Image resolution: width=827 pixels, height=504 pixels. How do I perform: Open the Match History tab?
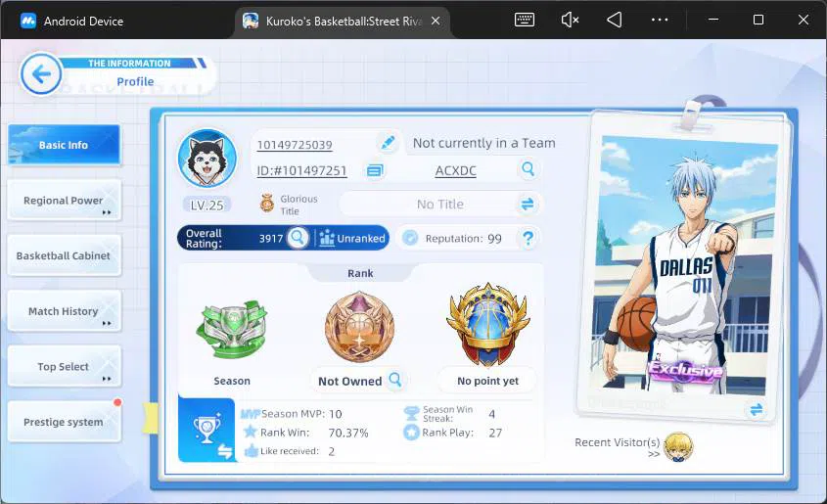tap(64, 311)
